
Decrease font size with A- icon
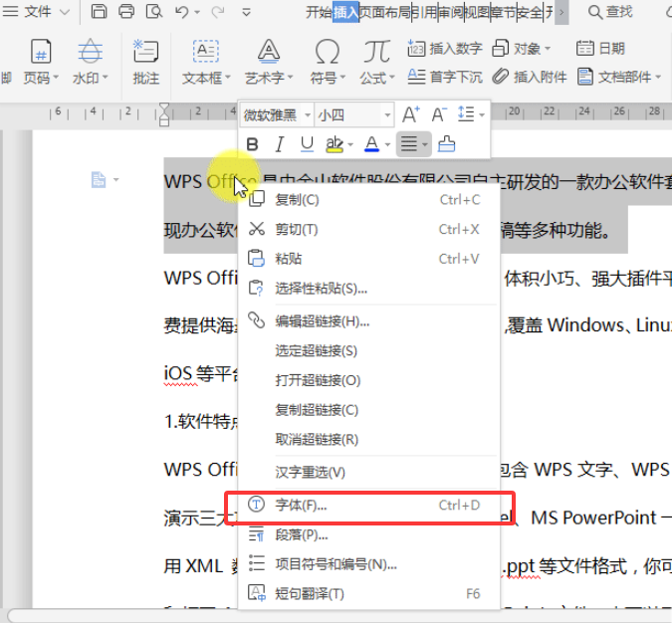439,114
